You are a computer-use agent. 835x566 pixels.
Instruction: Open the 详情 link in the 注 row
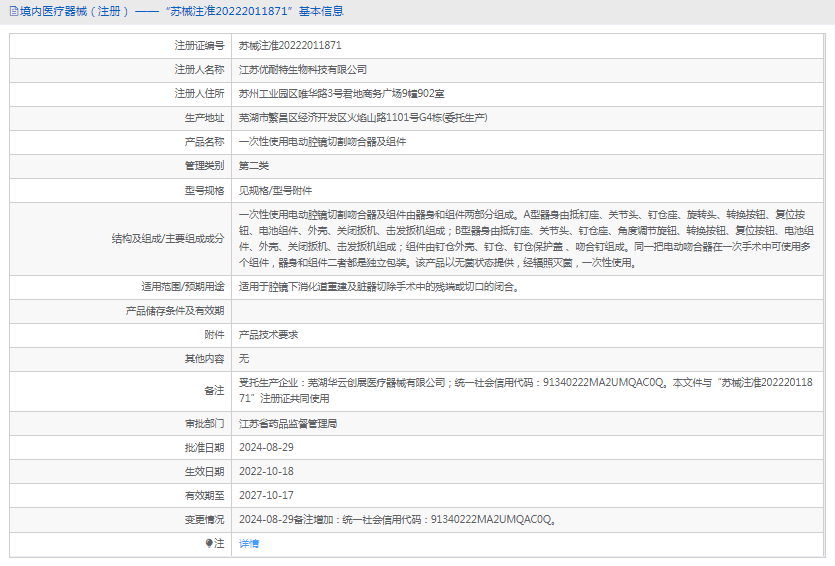click(249, 544)
